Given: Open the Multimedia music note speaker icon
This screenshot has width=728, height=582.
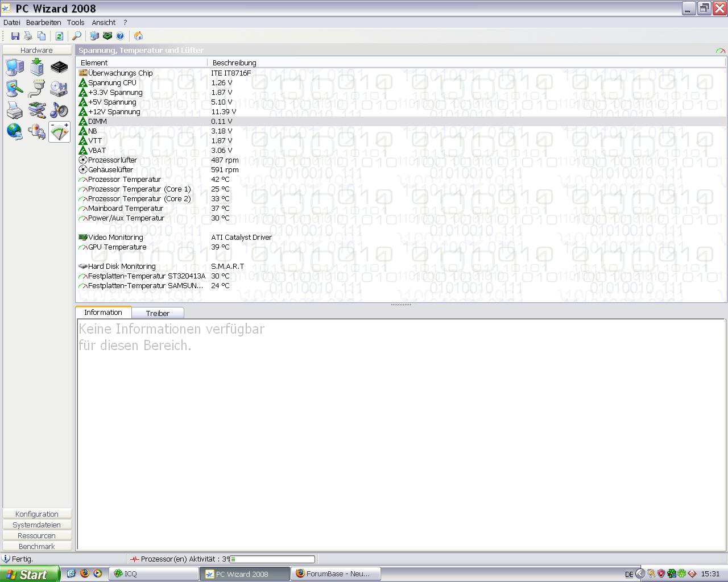Looking at the screenshot, I should pyautogui.click(x=59, y=110).
